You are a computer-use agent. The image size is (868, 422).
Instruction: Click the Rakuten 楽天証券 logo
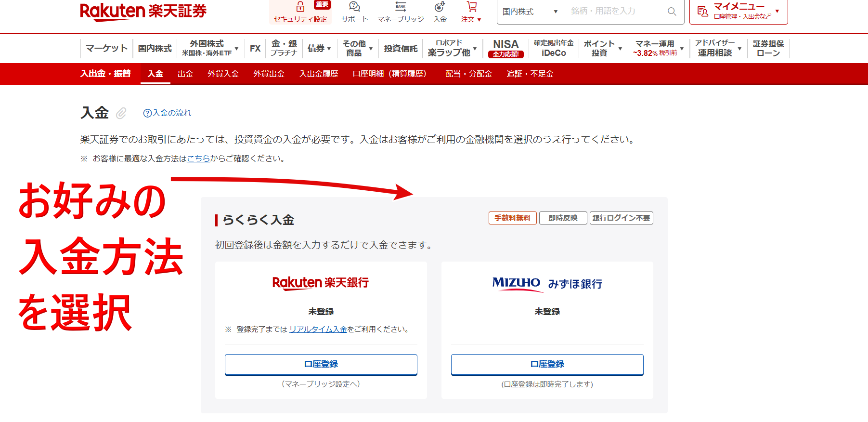(x=143, y=11)
